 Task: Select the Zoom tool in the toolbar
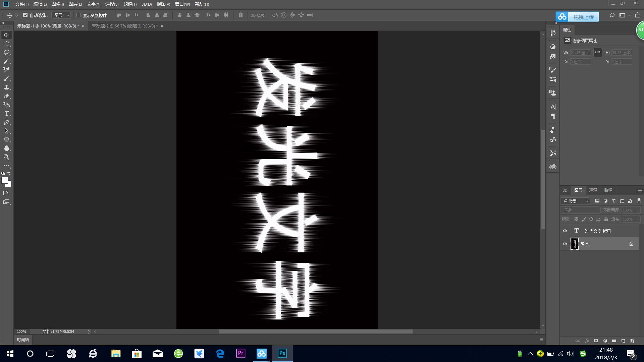[6, 157]
